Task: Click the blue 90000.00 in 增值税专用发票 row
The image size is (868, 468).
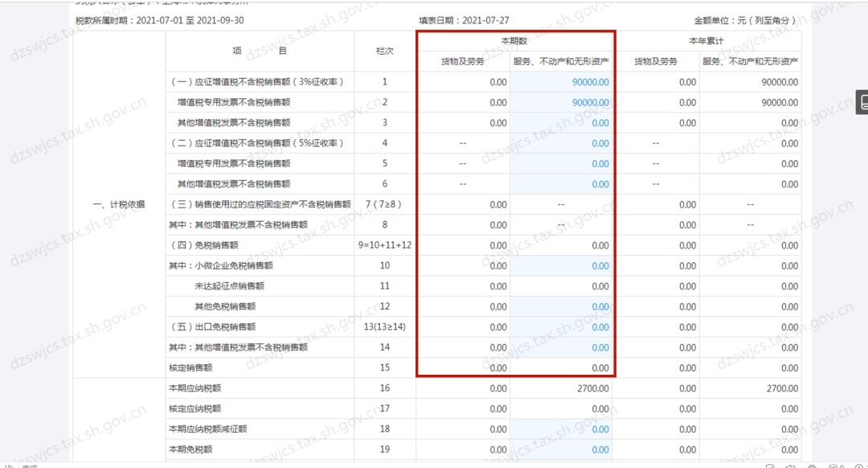Action: 589,102
